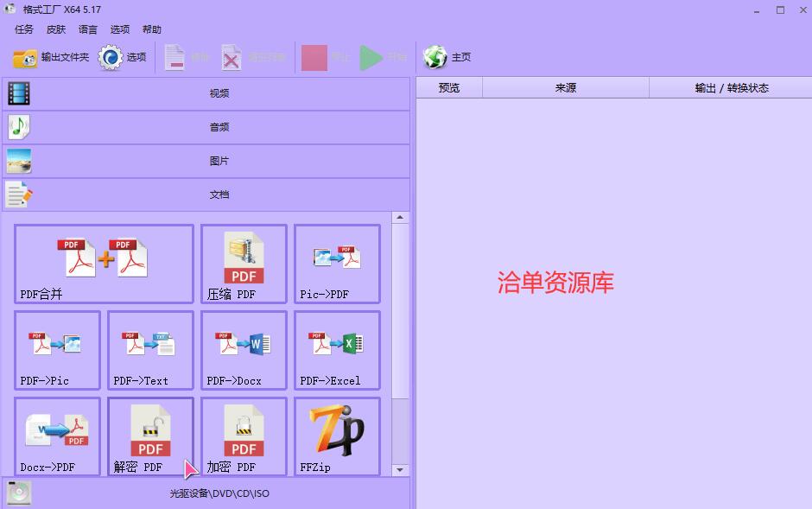Open the 任务 menu
The image size is (812, 509).
pos(24,29)
